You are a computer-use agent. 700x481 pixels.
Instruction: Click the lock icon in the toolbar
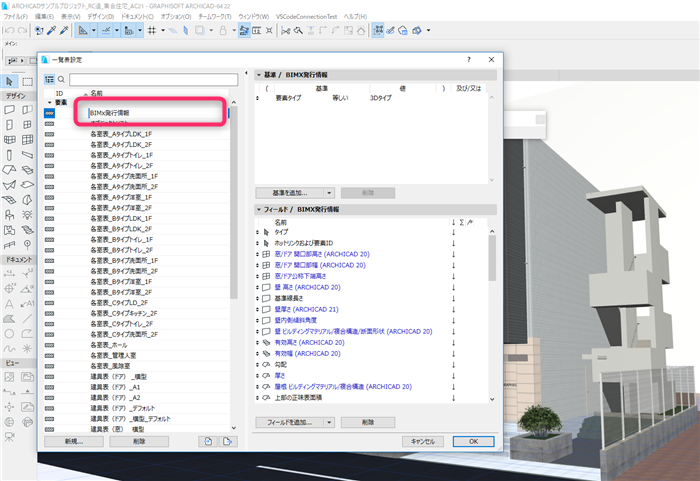pos(223,30)
